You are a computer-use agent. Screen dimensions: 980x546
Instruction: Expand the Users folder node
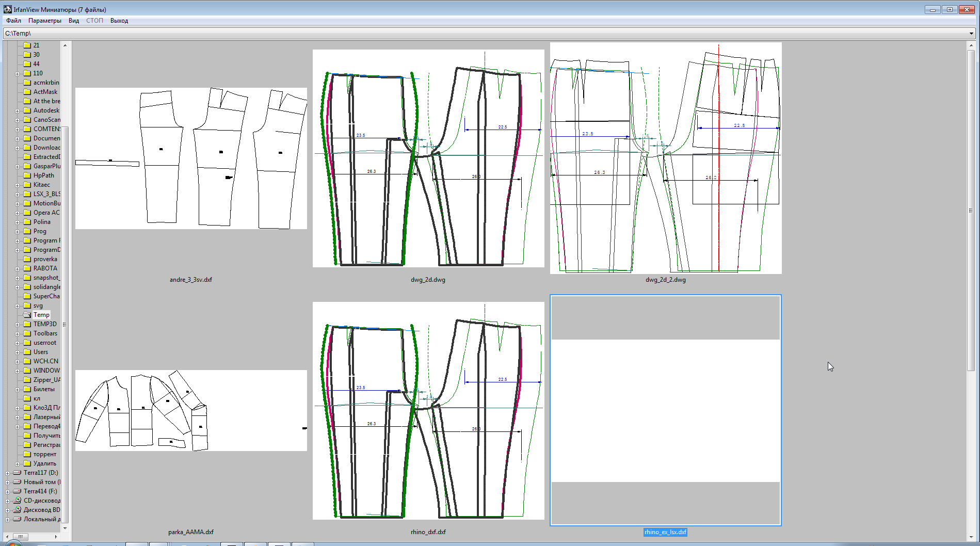pos(17,352)
